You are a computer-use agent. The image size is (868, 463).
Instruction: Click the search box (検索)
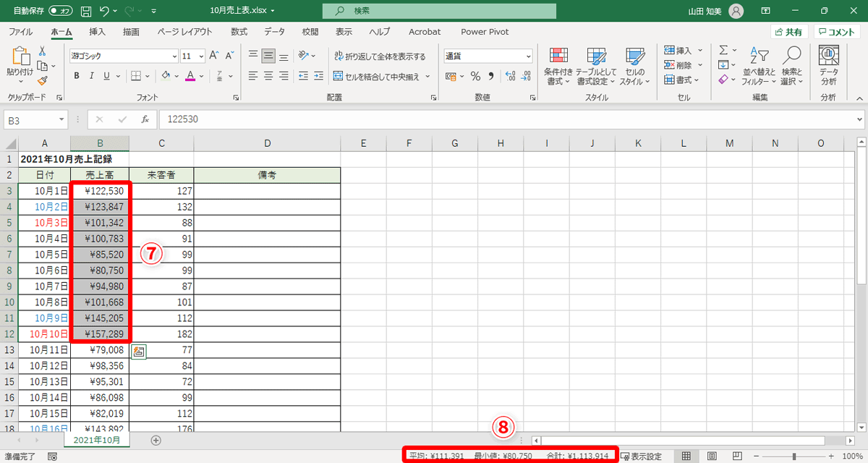440,11
